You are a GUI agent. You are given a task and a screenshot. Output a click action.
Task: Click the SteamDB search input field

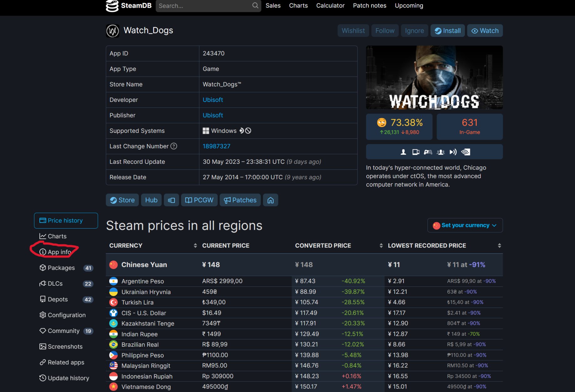click(208, 6)
